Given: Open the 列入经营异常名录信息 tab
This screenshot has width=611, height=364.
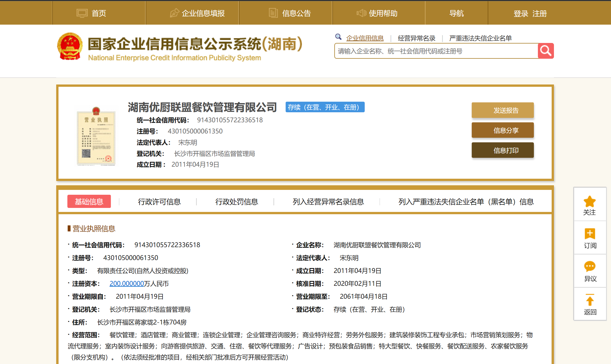Looking at the screenshot, I should [328, 202].
